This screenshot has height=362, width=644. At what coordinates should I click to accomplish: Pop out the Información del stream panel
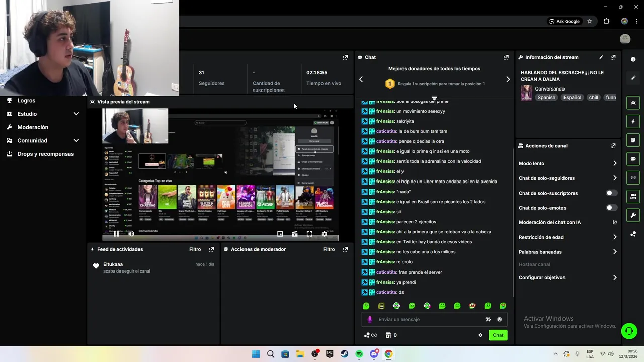tap(613, 57)
